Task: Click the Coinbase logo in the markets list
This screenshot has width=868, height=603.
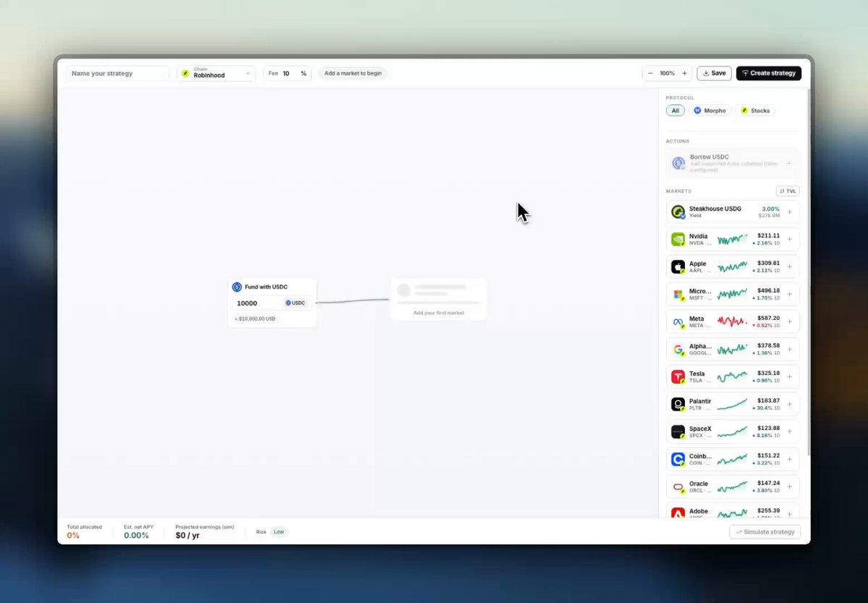Action: 678,459
